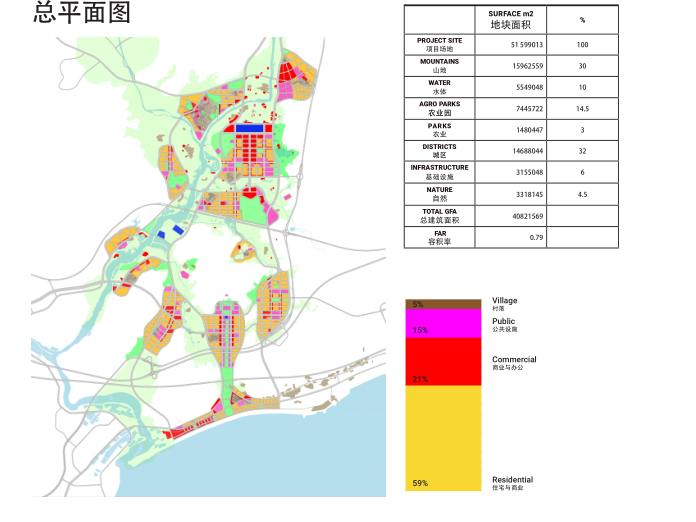Click the % column header cell
This screenshot has height=522, width=696.
click(582, 19)
